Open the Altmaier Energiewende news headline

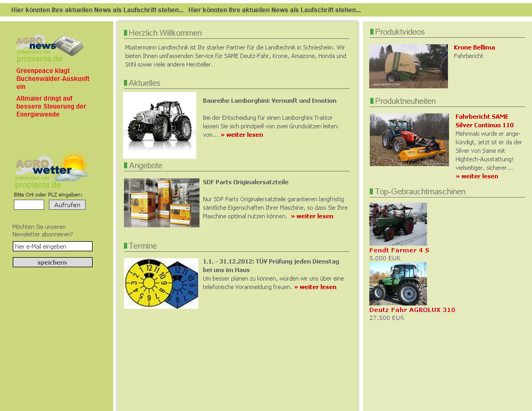click(x=51, y=106)
